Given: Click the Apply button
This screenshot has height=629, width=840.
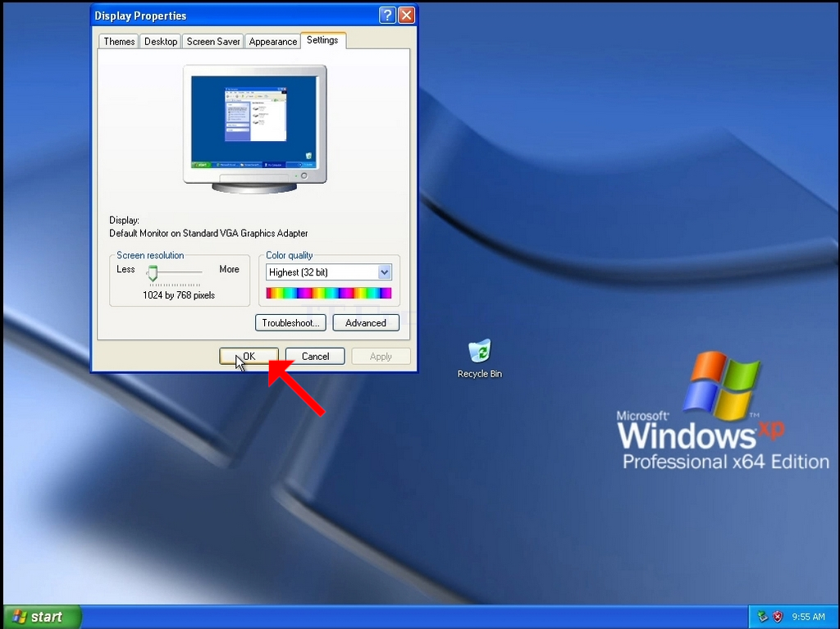Looking at the screenshot, I should click(381, 356).
